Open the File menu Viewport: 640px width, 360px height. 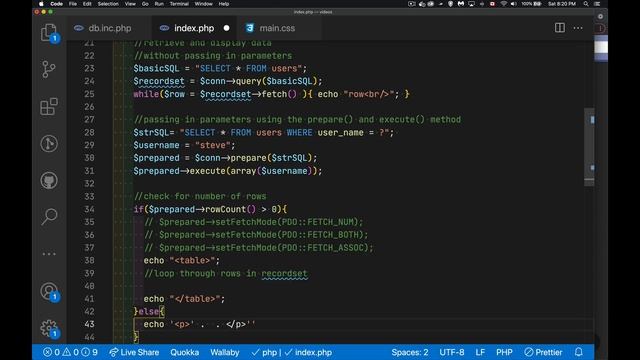73,4
